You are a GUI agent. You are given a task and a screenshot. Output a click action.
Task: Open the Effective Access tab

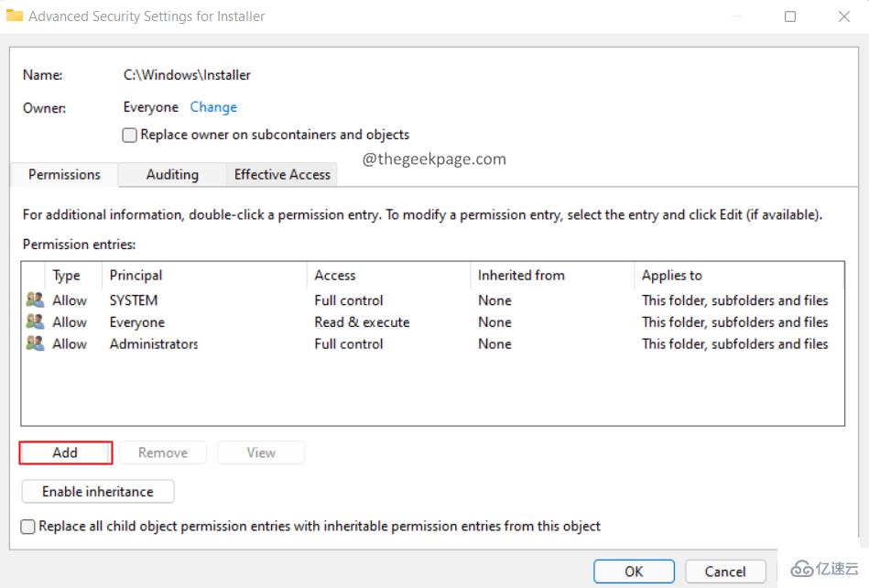point(282,174)
